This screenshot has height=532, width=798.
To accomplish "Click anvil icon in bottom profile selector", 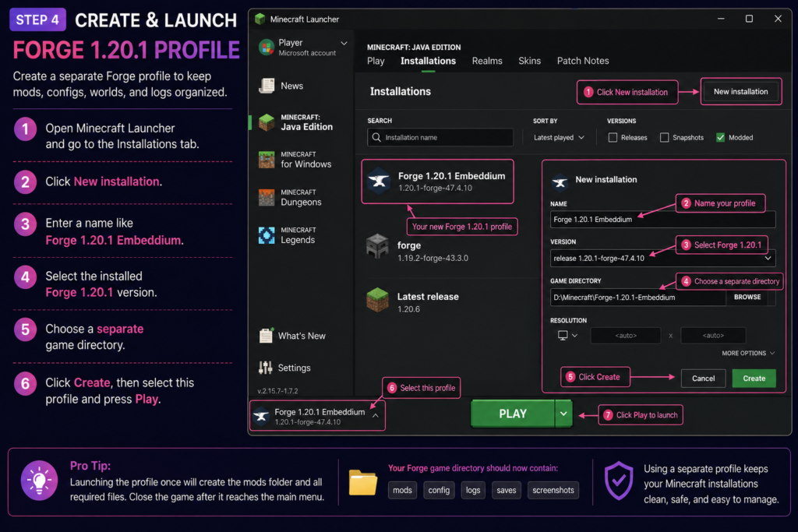I will (262, 416).
